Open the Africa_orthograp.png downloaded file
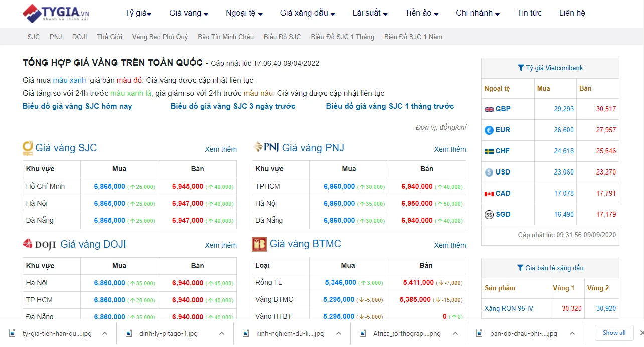Screen dimensions: 644x347 (x=406, y=332)
